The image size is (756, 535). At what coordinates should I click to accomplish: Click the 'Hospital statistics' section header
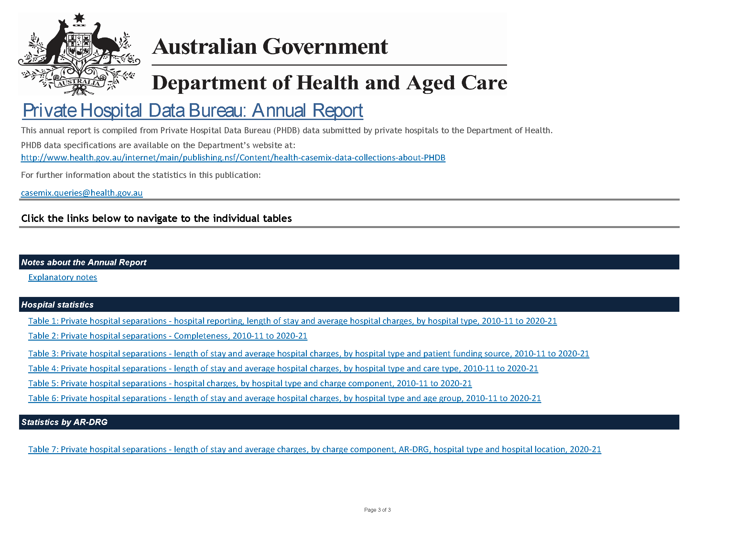(x=349, y=304)
